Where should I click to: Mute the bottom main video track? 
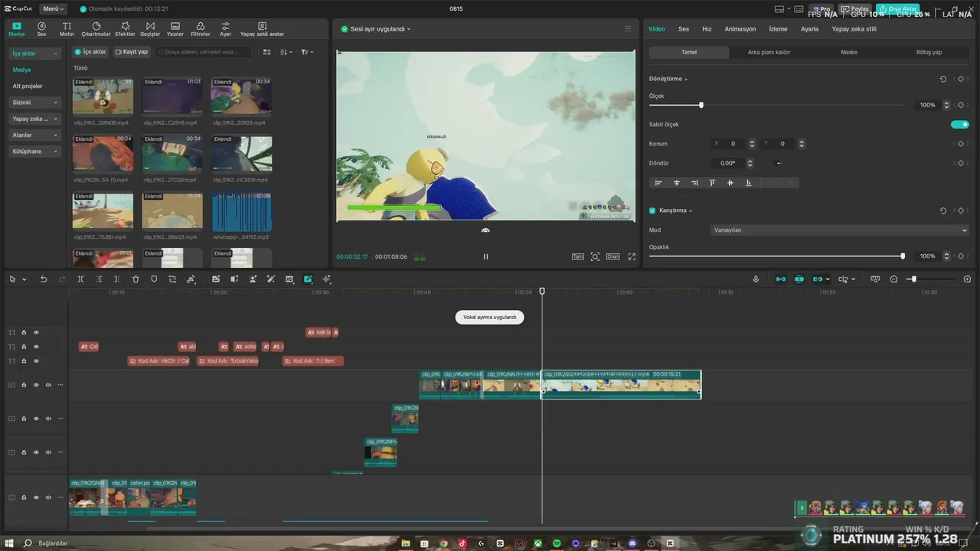point(48,497)
